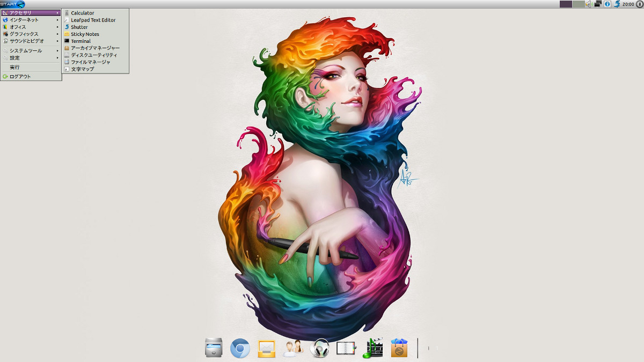The width and height of the screenshot is (644, 362).
Task: Switch to the purple workspace in pager
Action: (x=566, y=4)
